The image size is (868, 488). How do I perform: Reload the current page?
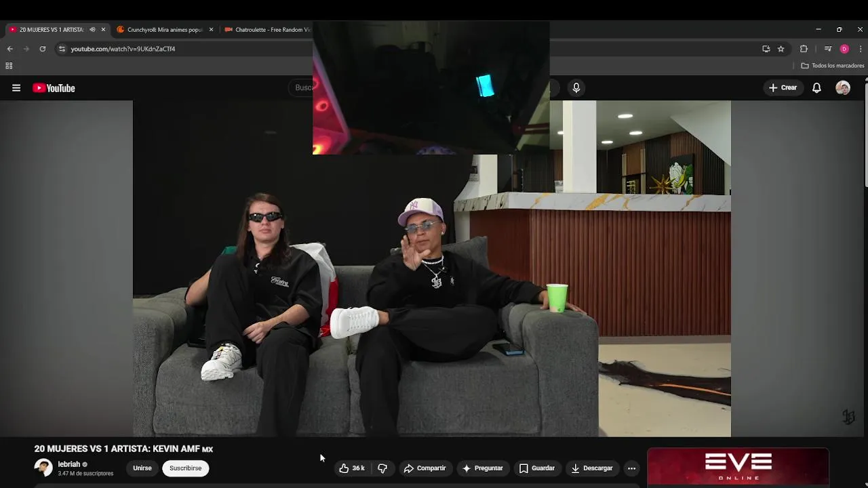[x=43, y=49]
